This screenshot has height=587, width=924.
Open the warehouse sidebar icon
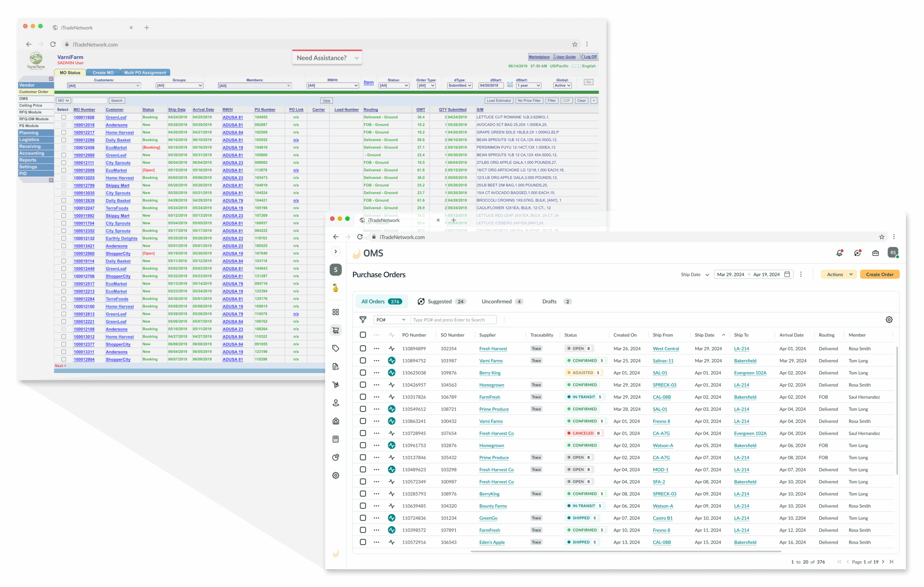[335, 421]
